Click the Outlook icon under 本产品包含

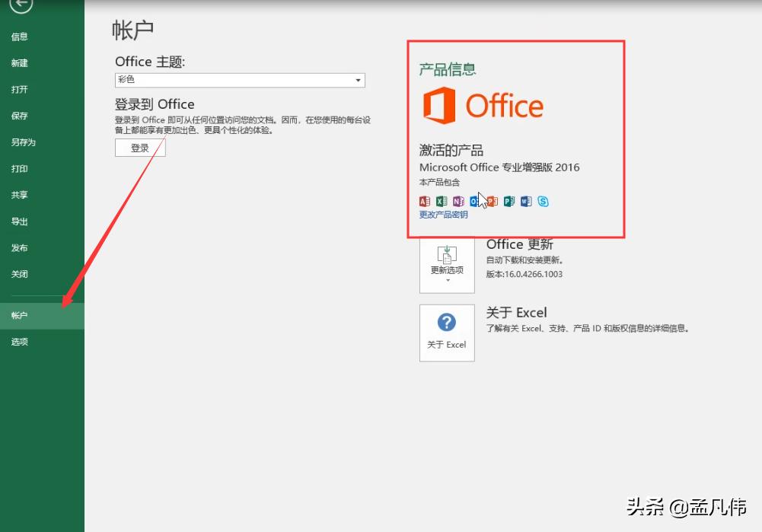pyautogui.click(x=475, y=201)
